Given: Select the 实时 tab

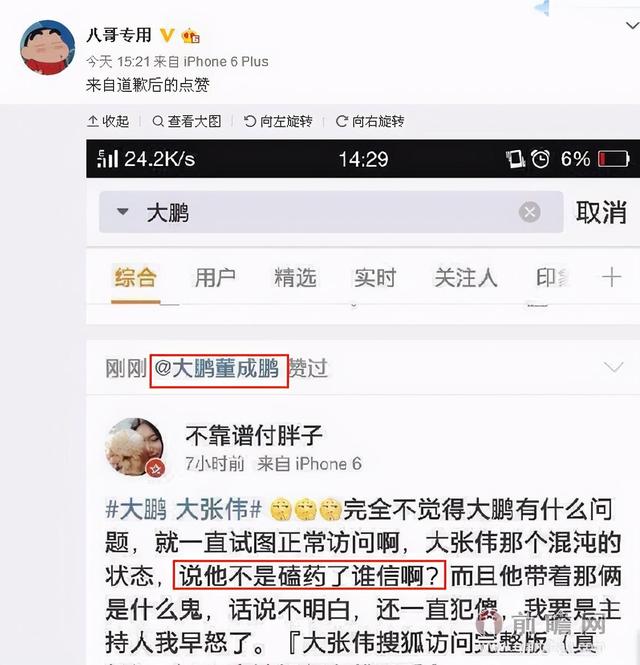Looking at the screenshot, I should pos(375,278).
